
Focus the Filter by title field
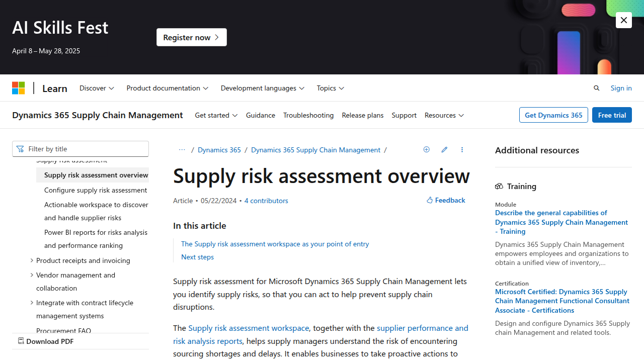coord(80,149)
